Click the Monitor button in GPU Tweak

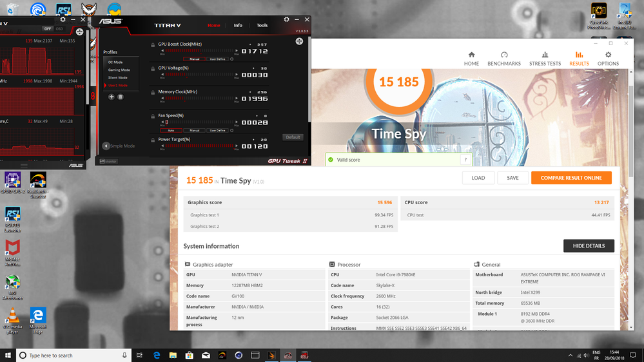coord(108,161)
